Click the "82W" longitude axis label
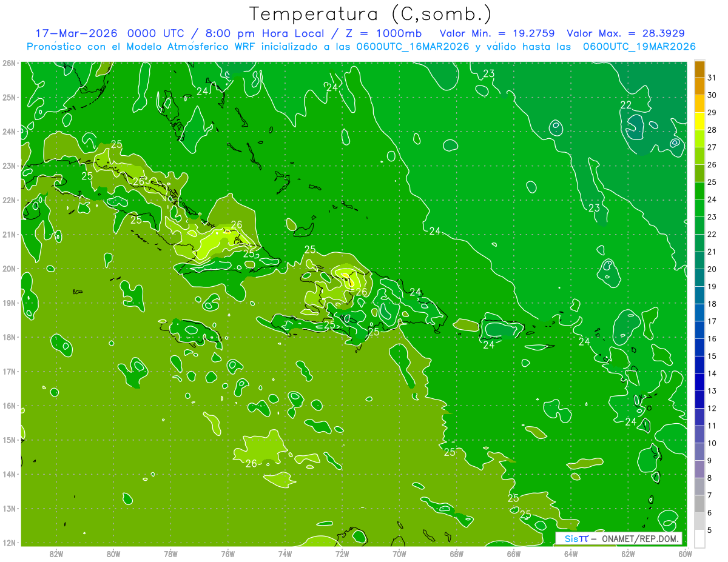 [x=56, y=554]
